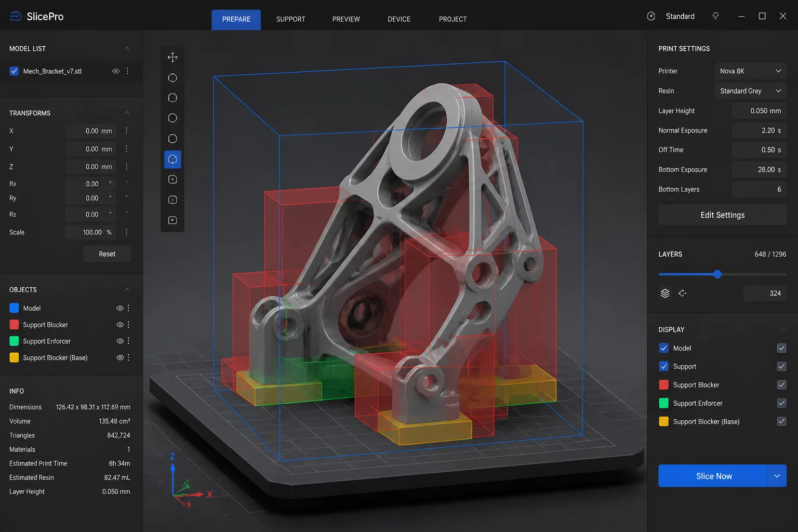798x532 pixels.
Task: Open the Slice Now dropdown arrow
Action: coord(777,476)
